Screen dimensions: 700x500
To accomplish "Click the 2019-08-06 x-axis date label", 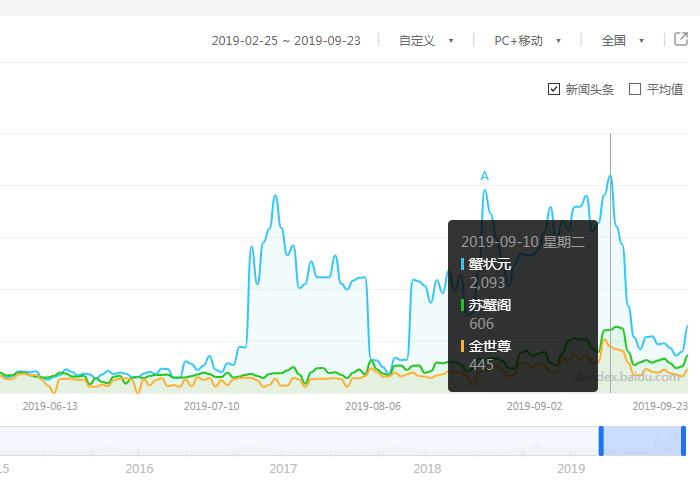I will (373, 406).
